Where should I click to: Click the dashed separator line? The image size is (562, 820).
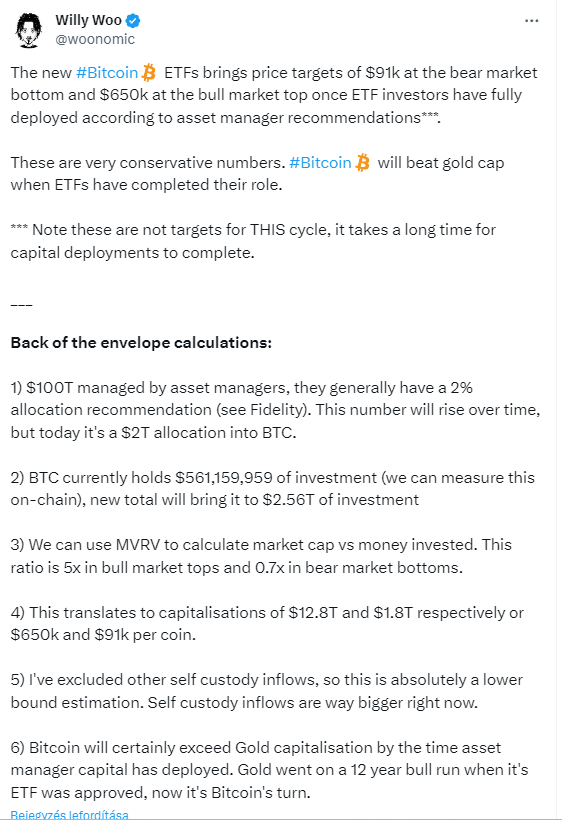click(21, 304)
